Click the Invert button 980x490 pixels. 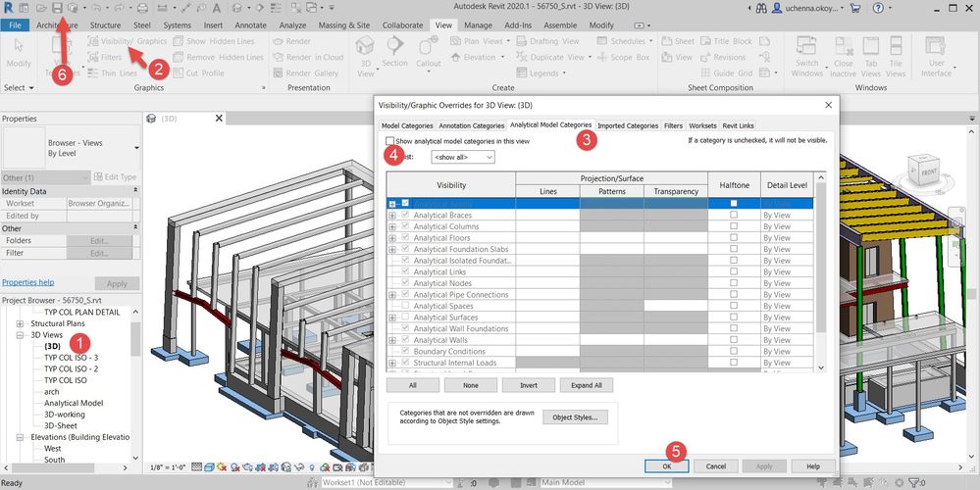coord(529,385)
